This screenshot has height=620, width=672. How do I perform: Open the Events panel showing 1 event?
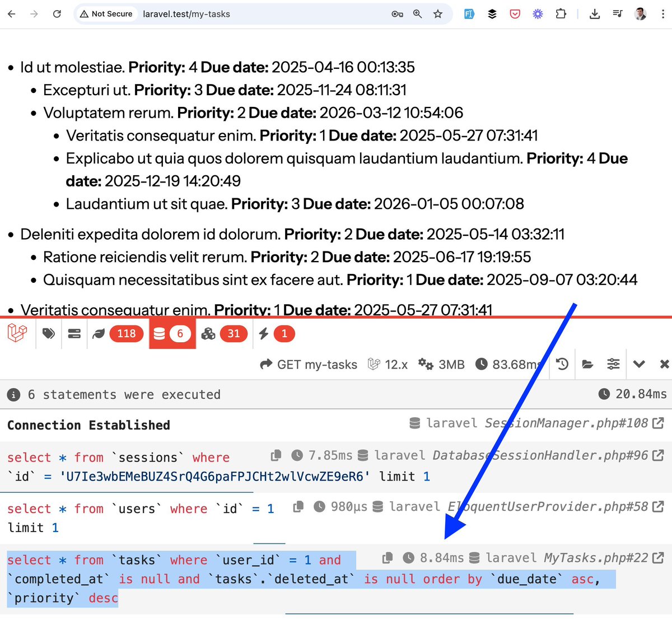pos(273,333)
